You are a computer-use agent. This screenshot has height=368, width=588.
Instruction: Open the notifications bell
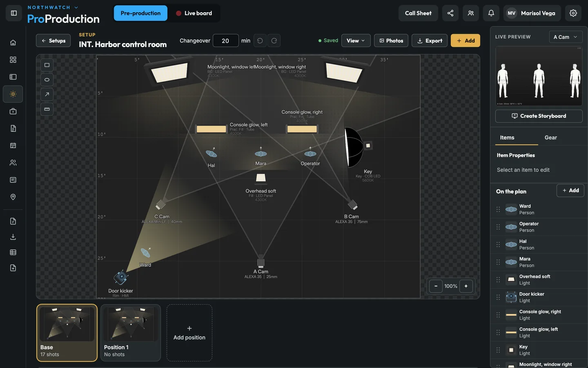click(491, 13)
